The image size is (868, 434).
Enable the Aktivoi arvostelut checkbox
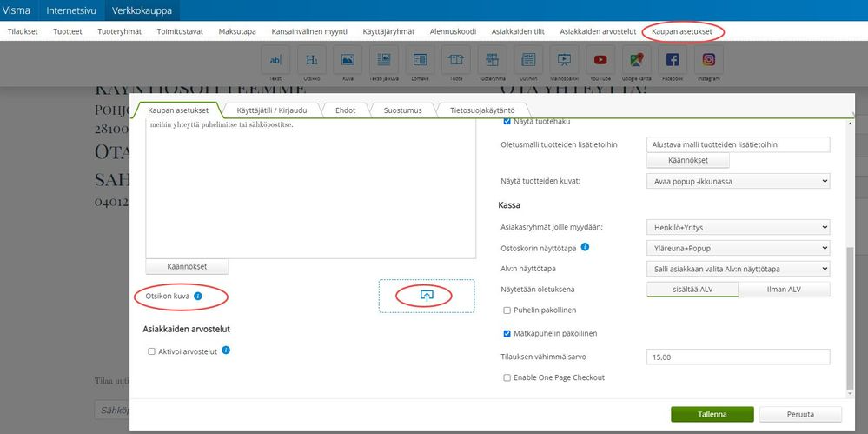151,351
